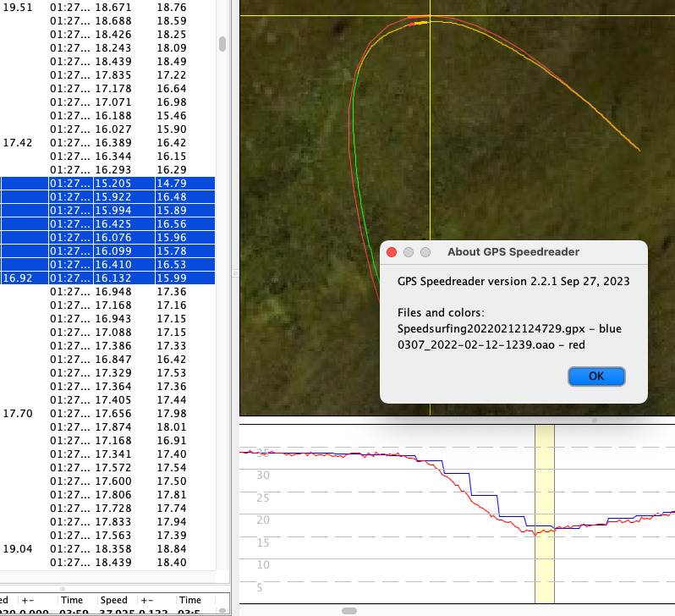Select the row with speed 16.389
The height and width of the screenshot is (616, 675).
pyautogui.click(x=112, y=143)
